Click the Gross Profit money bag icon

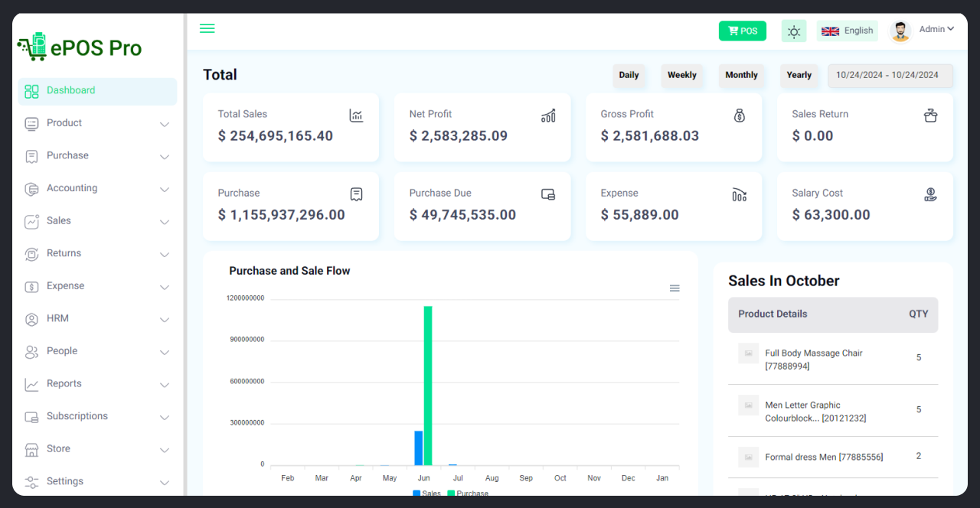click(739, 116)
